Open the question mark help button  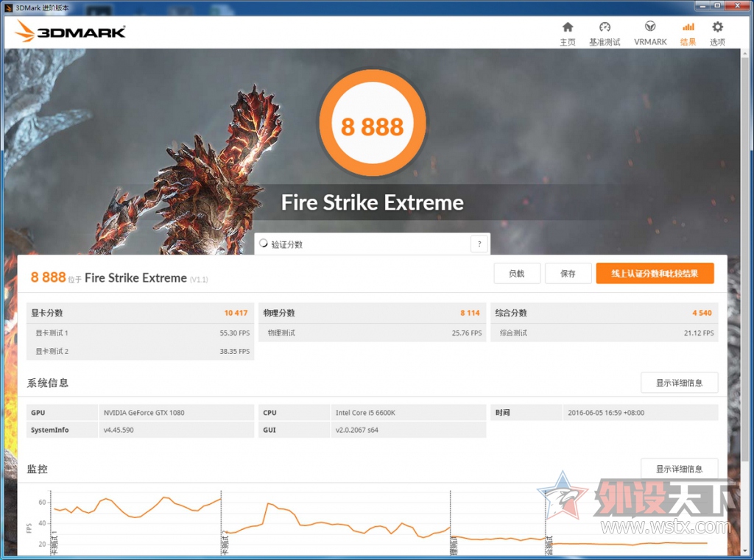[x=479, y=244]
